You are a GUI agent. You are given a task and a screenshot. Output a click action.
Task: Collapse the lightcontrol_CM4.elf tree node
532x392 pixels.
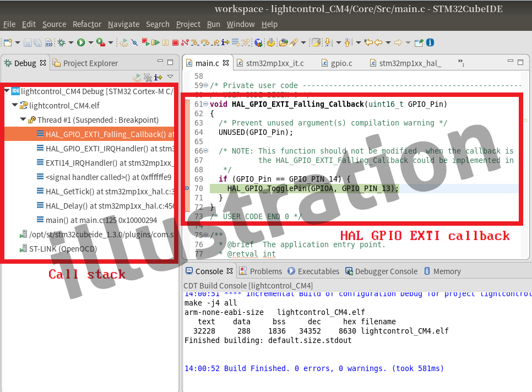coord(14,105)
